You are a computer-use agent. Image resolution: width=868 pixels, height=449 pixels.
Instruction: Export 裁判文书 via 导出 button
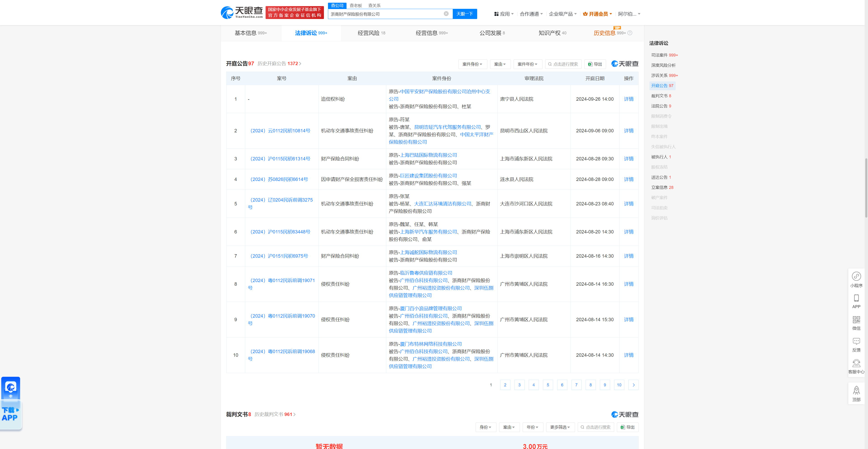point(628,427)
